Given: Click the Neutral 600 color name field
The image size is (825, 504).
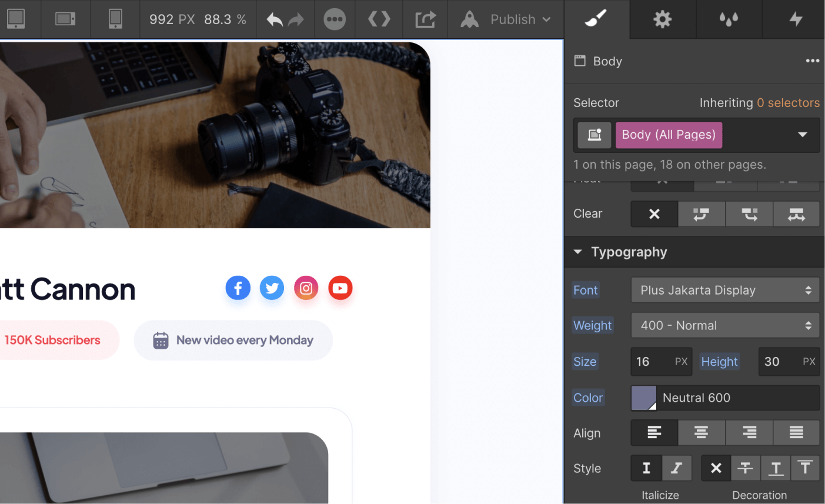Looking at the screenshot, I should click(x=739, y=398).
